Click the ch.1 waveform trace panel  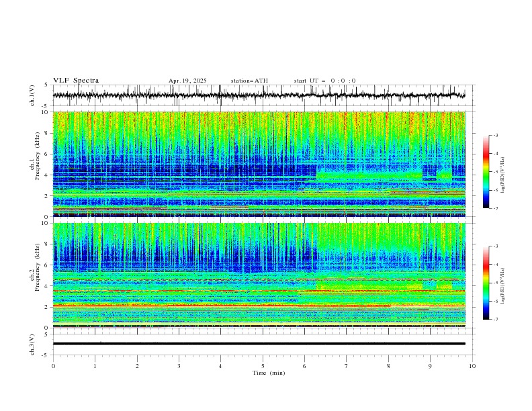[264, 95]
